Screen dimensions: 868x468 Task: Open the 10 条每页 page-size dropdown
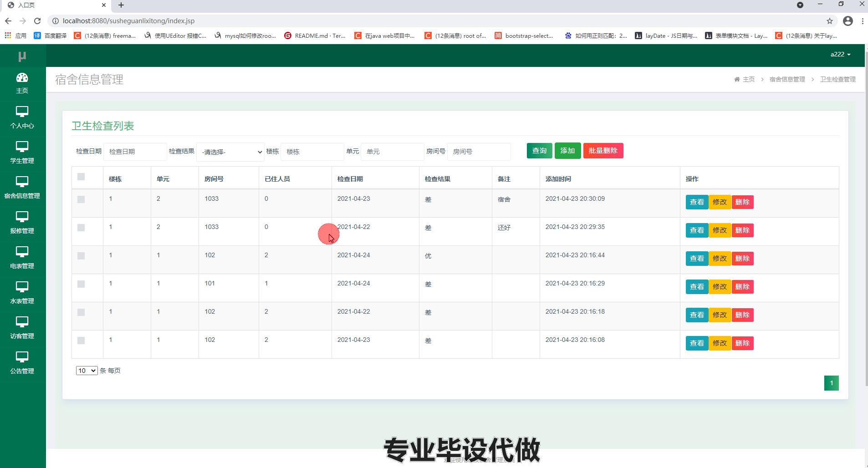tap(87, 371)
